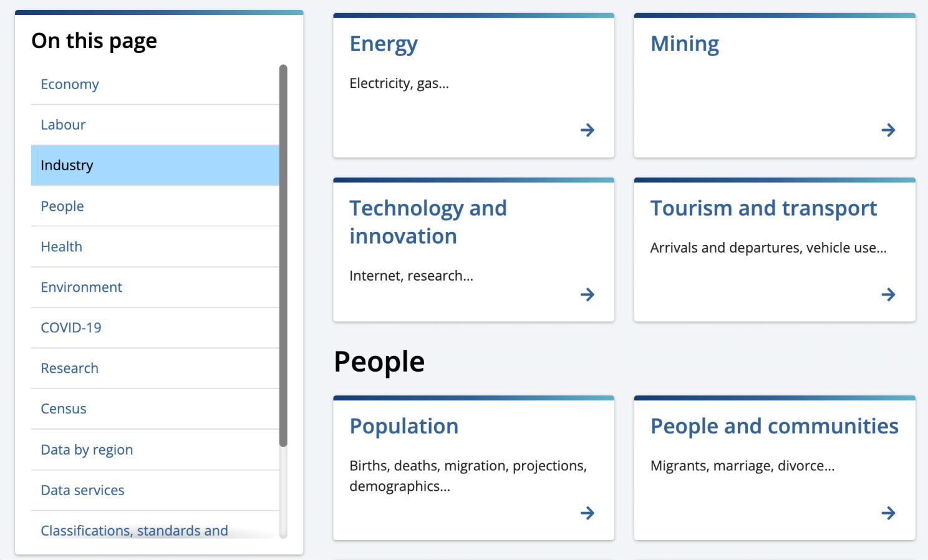
Task: Open the Energy statistics page
Action: point(384,44)
